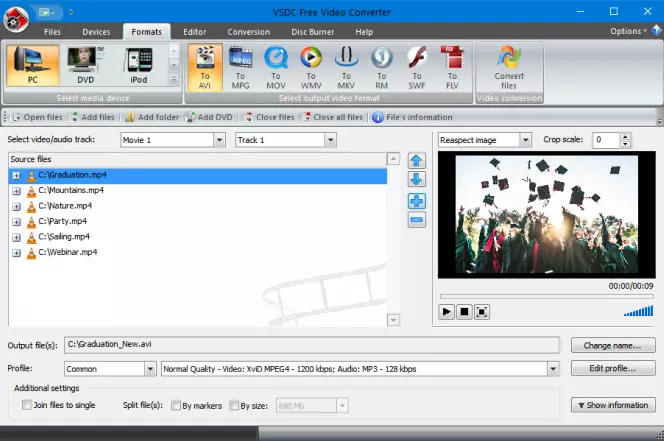Switch to the Disc Burner tab
This screenshot has width=664, height=441.
coord(313,32)
